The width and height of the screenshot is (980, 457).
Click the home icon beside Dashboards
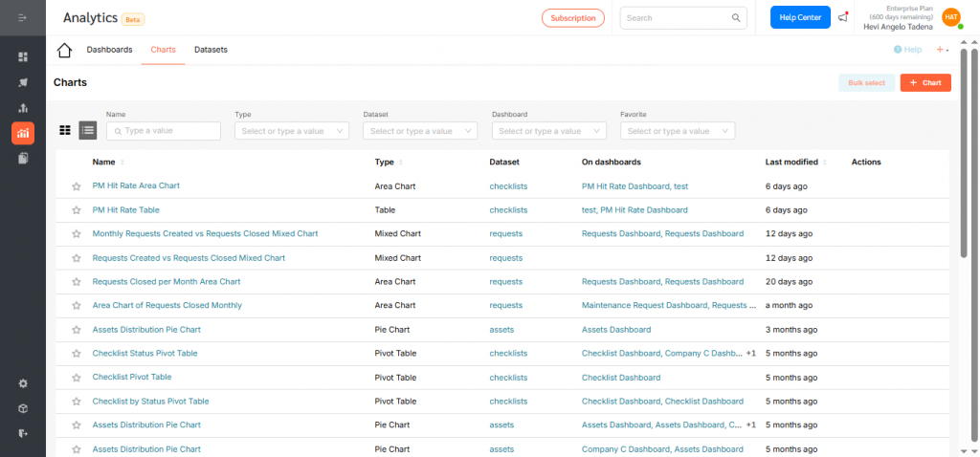pos(64,50)
